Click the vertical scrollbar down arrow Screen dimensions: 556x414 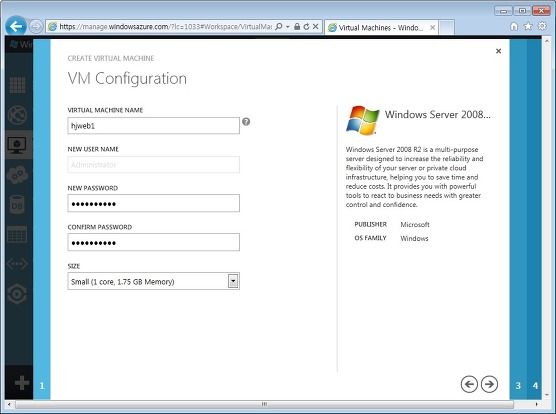[x=547, y=395]
